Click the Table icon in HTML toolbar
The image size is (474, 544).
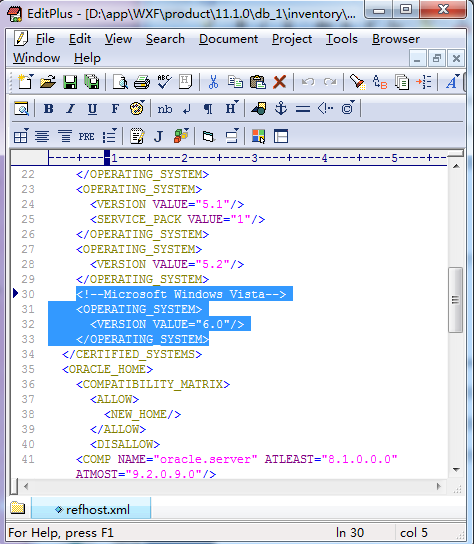[21, 136]
